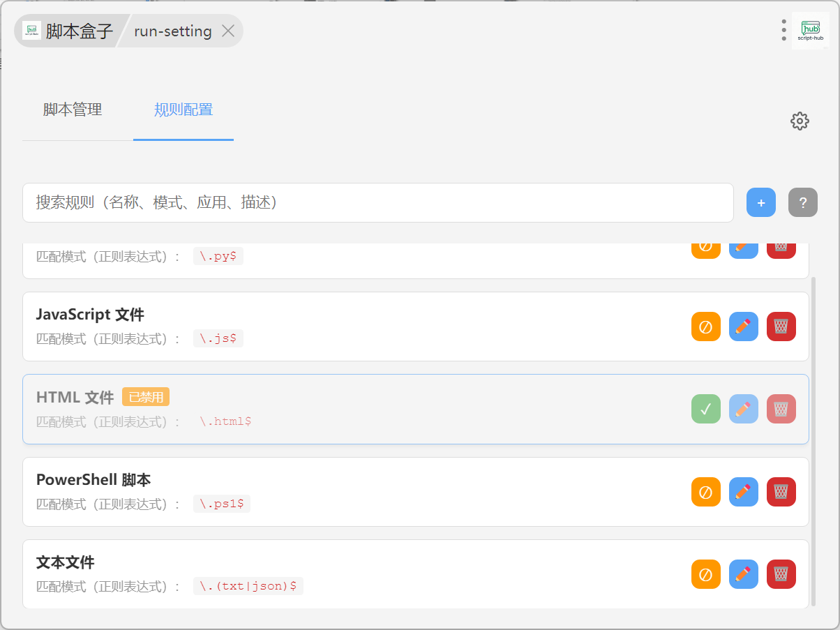The image size is (840, 630).
Task: Select the 脚本盒子 title tab
Action: click(68, 31)
